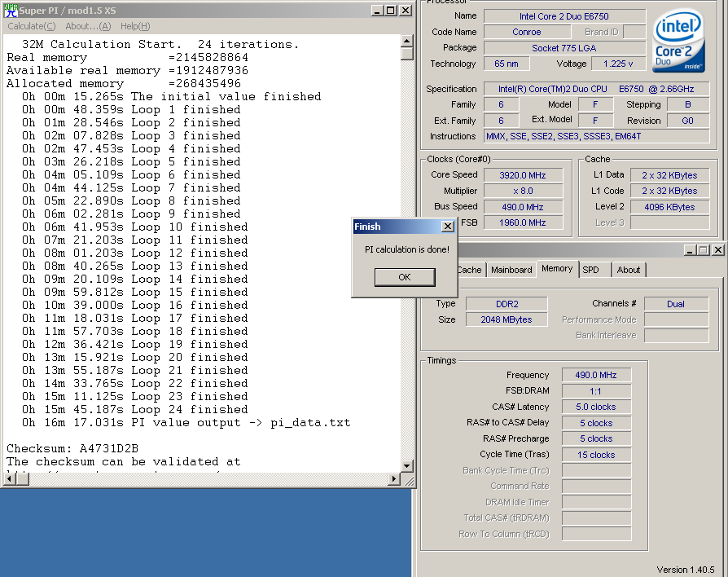Open the About tab in CPU-Z

tap(628, 270)
